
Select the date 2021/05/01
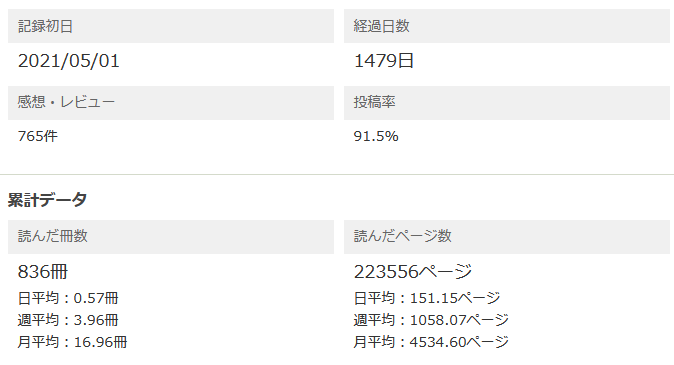click(x=69, y=61)
